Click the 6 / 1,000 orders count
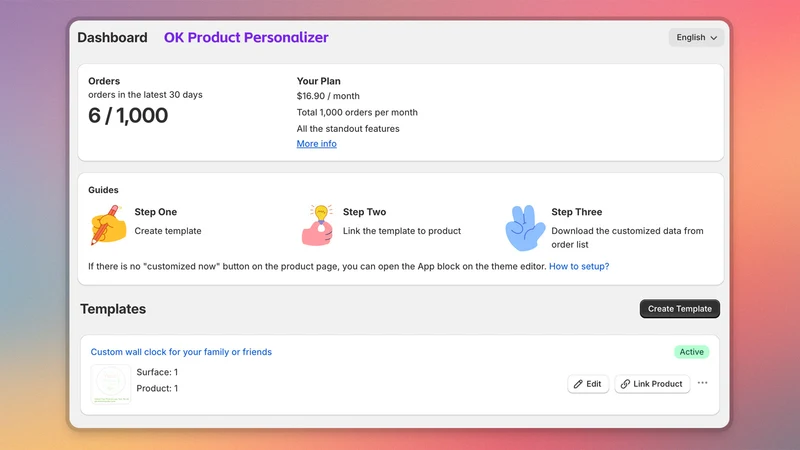This screenshot has width=800, height=450. click(x=128, y=115)
